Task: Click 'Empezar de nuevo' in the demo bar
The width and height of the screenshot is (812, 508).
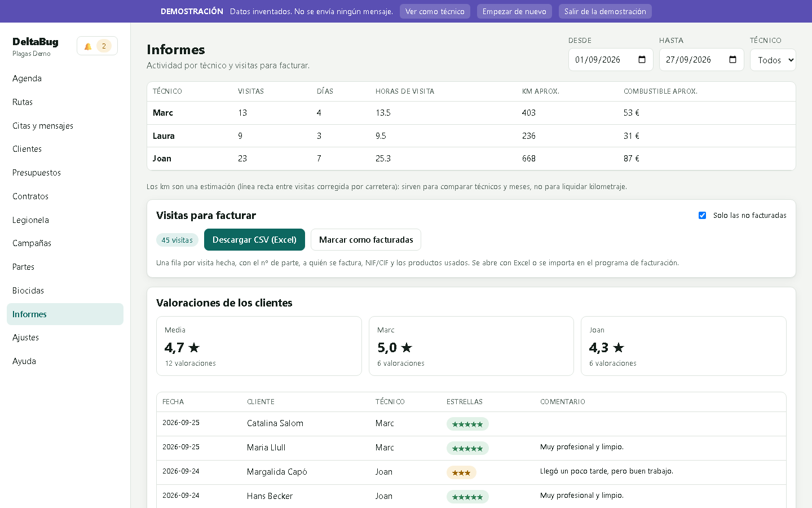Action: (514, 11)
